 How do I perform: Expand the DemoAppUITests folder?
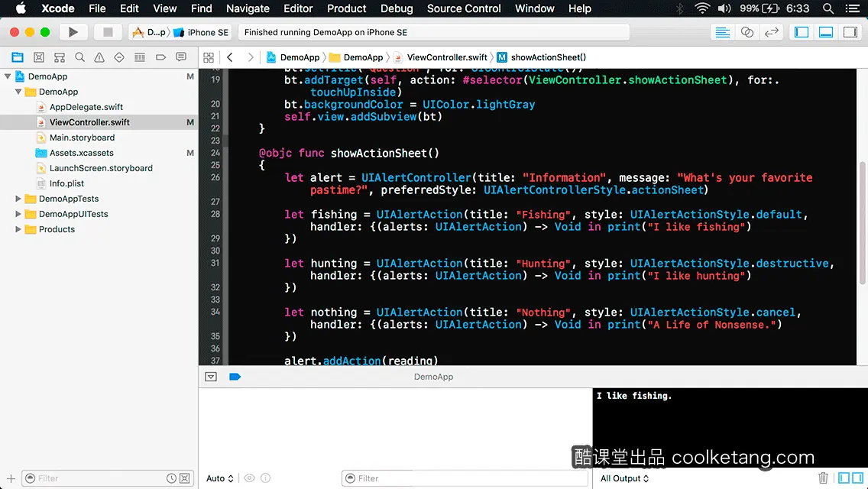[18, 214]
